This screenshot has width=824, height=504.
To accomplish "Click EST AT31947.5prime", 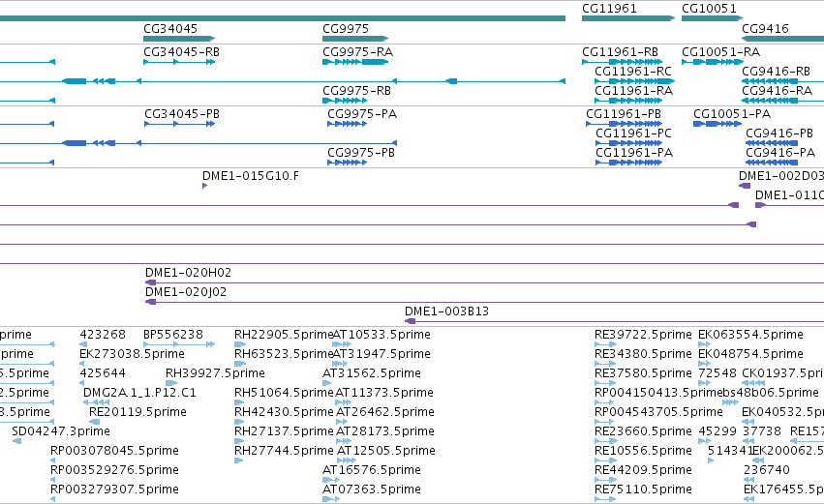I will click(x=382, y=353).
